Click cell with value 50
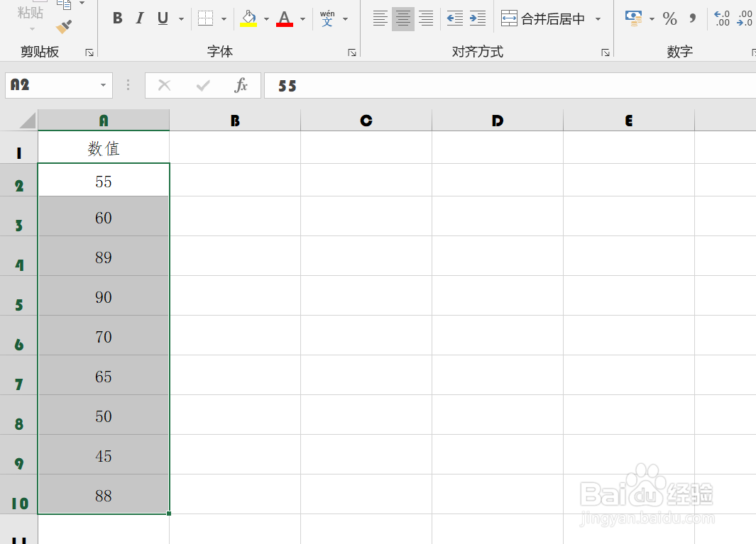Viewport: 756px width, 544px height. tap(104, 415)
